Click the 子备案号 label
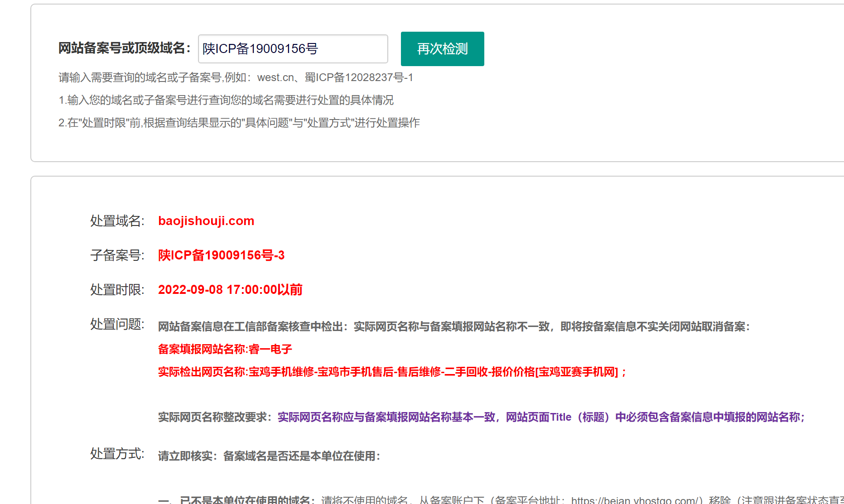The height and width of the screenshot is (504, 844). pyautogui.click(x=117, y=255)
